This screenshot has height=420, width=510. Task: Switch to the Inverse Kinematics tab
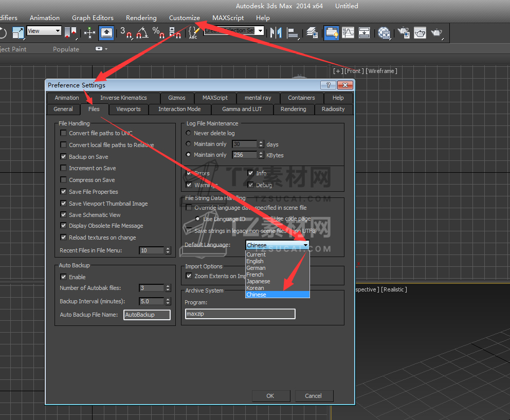[123, 98]
